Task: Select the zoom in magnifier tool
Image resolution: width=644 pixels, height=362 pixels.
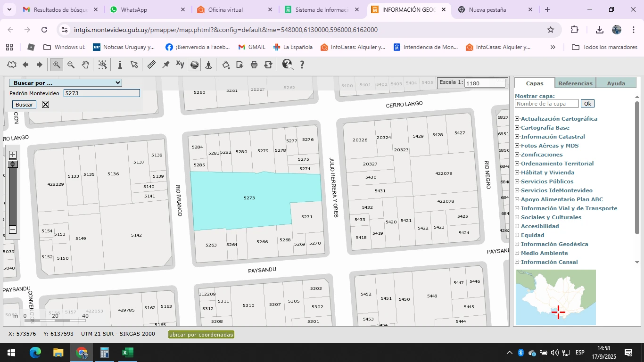Action: pos(57,65)
